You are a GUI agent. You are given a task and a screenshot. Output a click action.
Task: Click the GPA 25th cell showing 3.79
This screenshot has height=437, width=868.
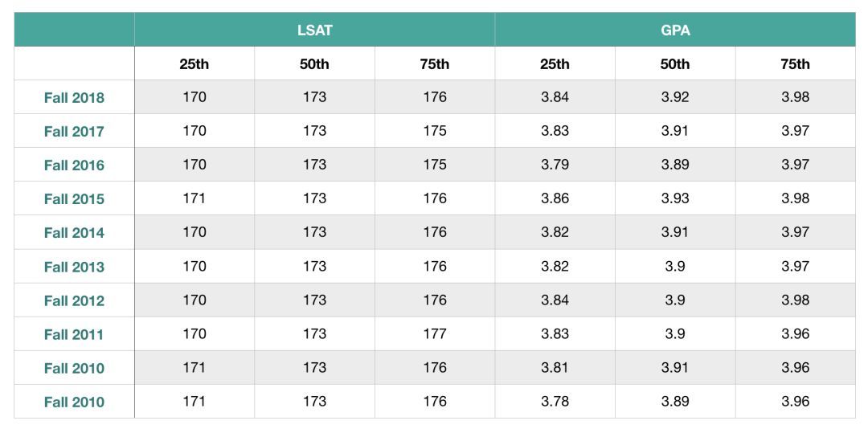555,165
